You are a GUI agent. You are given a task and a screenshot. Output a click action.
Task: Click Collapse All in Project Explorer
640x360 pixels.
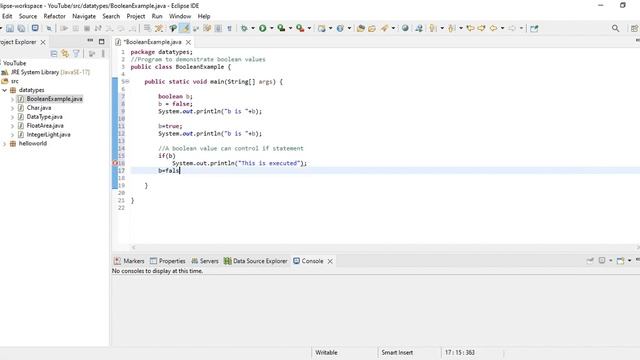point(54,53)
